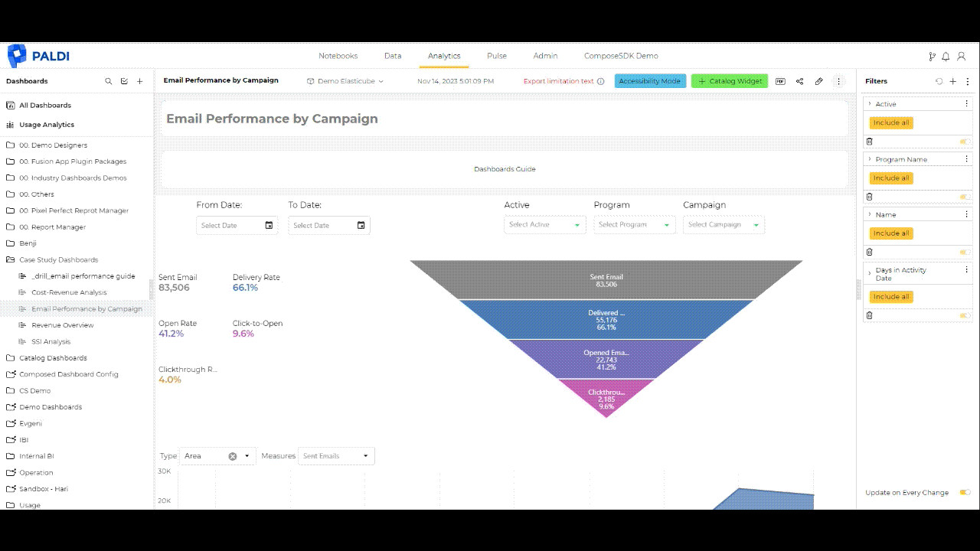Open the To Date calendar icon

click(x=361, y=225)
